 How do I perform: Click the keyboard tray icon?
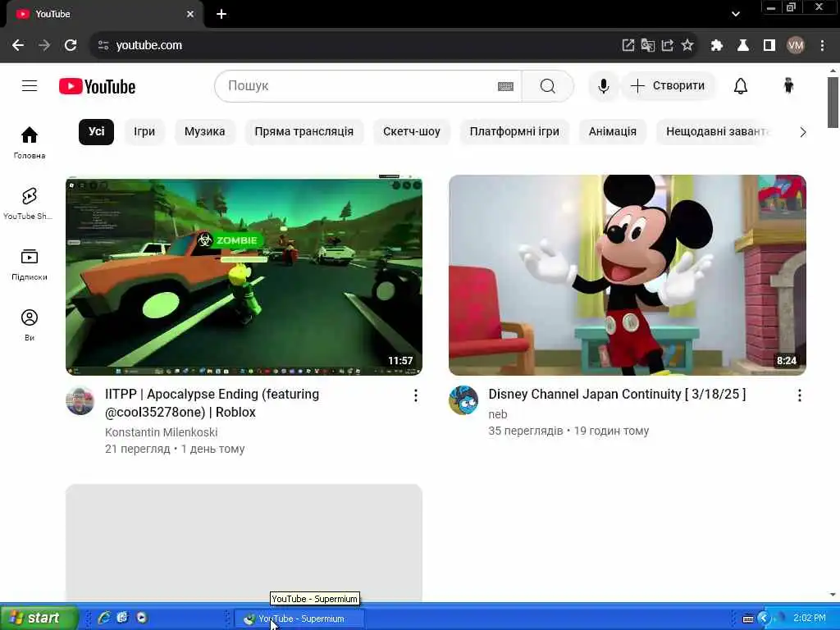(x=748, y=619)
